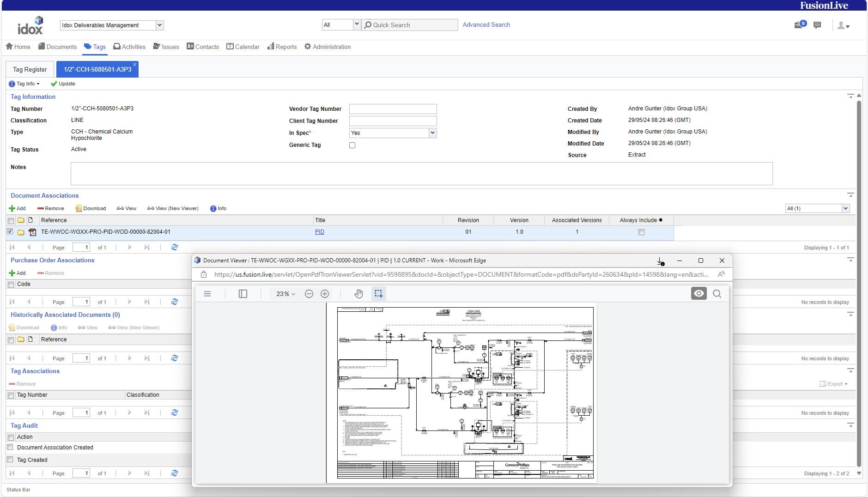Image resolution: width=868 pixels, height=497 pixels.
Task: Open the 23% zoom level dropdown
Action: pos(285,294)
